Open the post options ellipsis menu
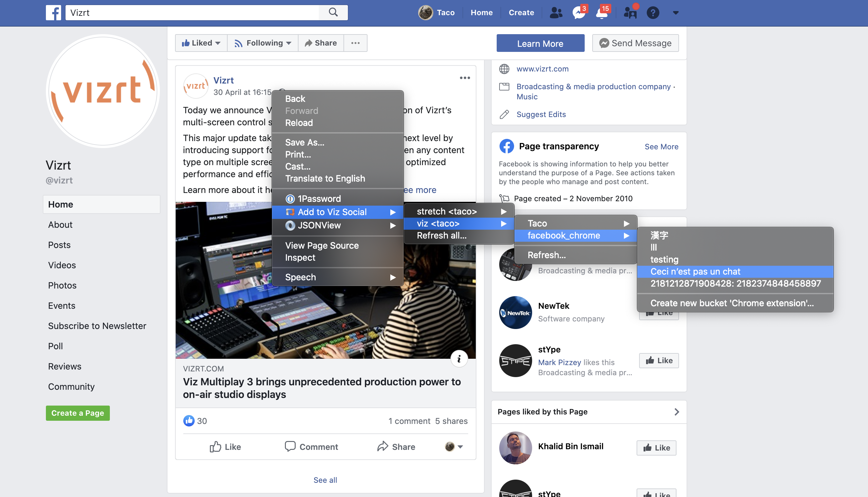This screenshot has height=497, width=868. coord(465,78)
